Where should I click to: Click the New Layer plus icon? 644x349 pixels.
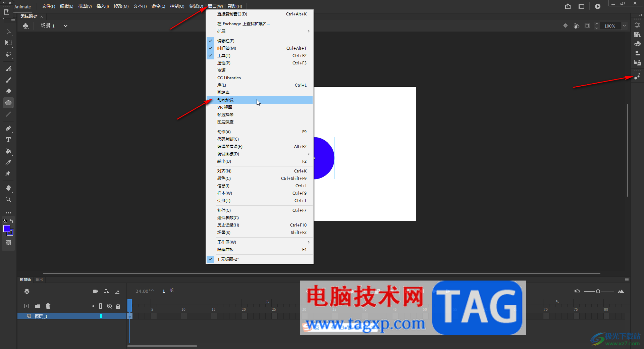26,306
